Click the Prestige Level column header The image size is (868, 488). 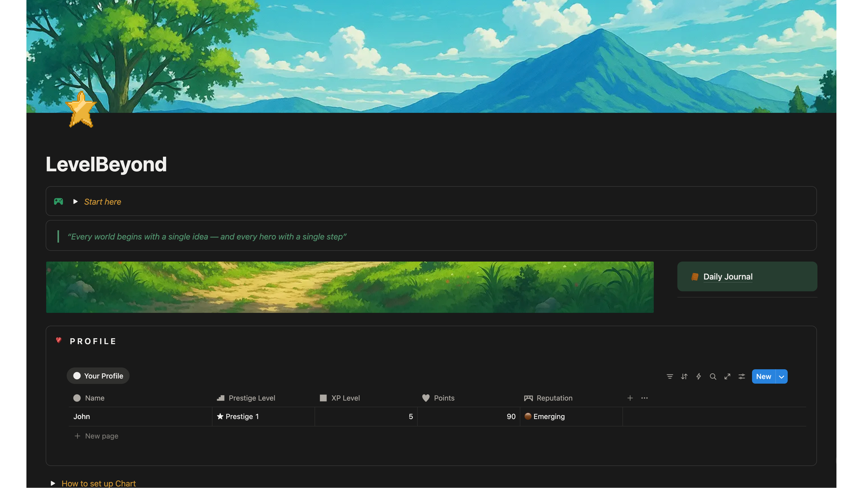tap(252, 398)
